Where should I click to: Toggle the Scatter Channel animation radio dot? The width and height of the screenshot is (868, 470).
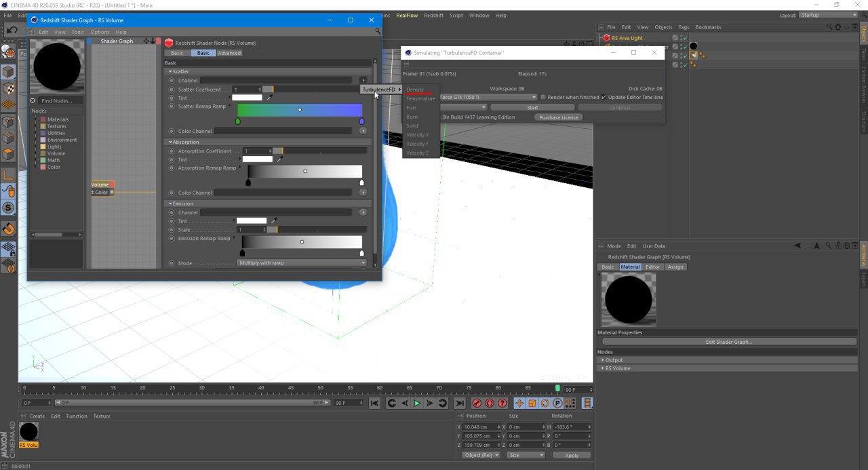(172, 81)
